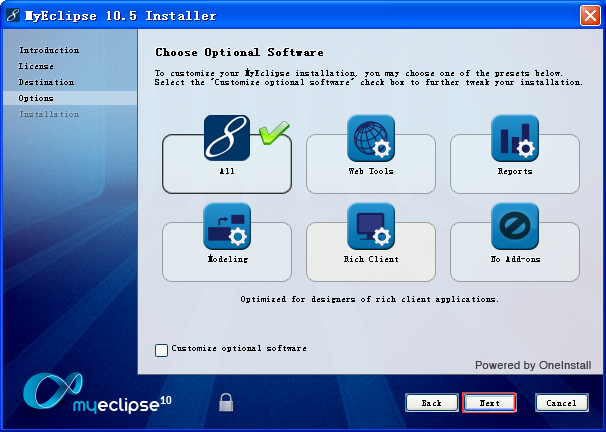The height and width of the screenshot is (432, 606).
Task: Cancel the installation
Action: pyautogui.click(x=562, y=403)
